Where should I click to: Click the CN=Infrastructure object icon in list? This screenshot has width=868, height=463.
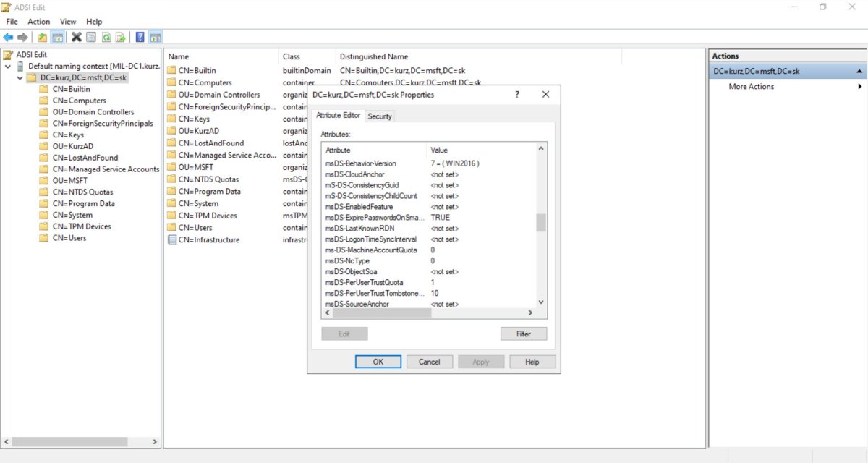172,239
